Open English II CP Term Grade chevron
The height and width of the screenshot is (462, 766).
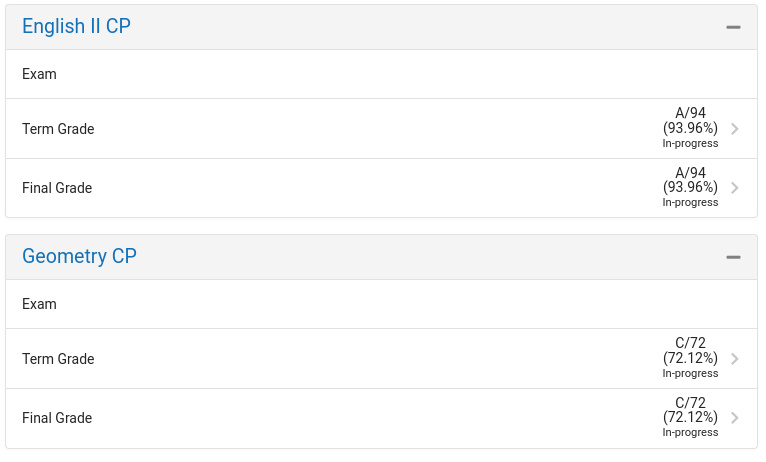[x=734, y=128]
